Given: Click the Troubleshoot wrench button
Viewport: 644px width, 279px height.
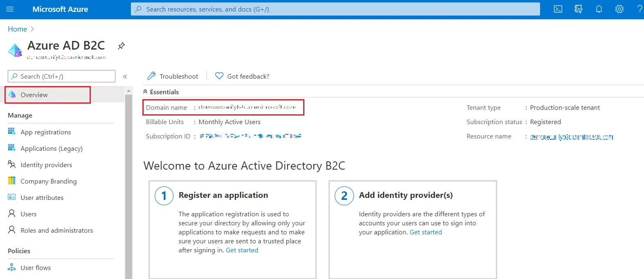Looking at the screenshot, I should coord(173,76).
